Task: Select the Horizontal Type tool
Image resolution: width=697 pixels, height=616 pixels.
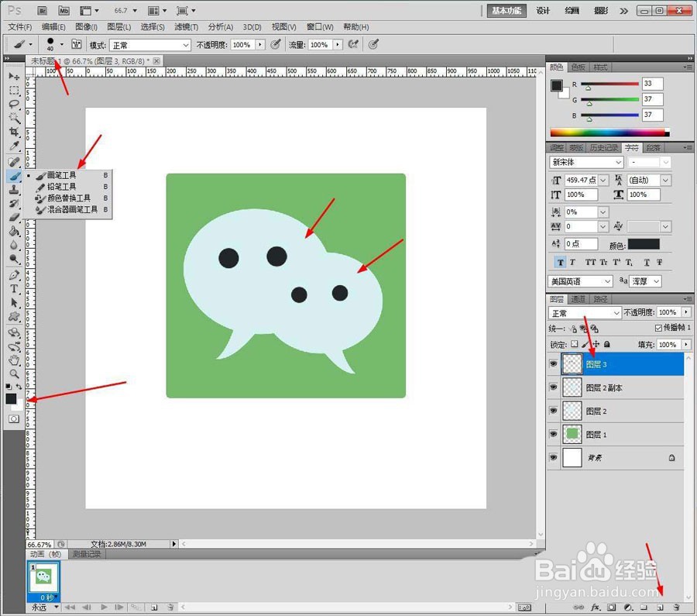Action: [14, 289]
